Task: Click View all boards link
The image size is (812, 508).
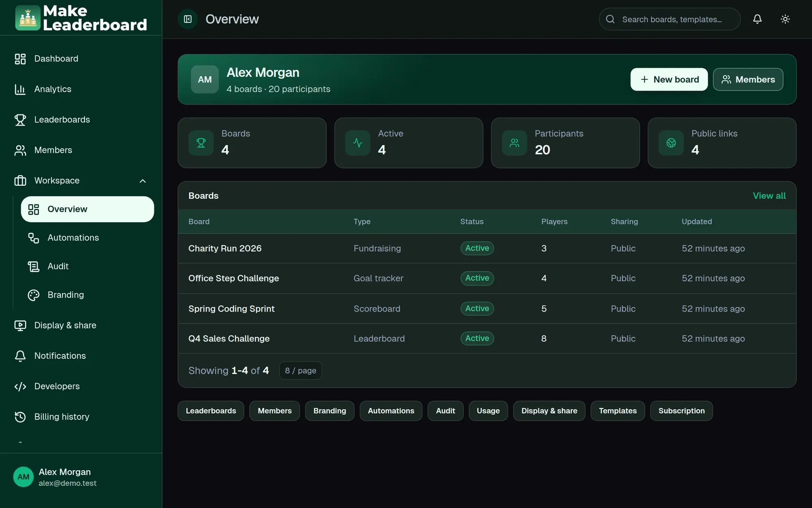Action: tap(769, 195)
